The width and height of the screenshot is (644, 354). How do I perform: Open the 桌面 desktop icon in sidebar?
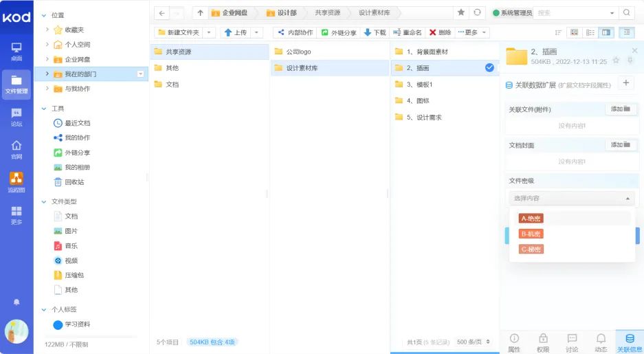coord(16,52)
